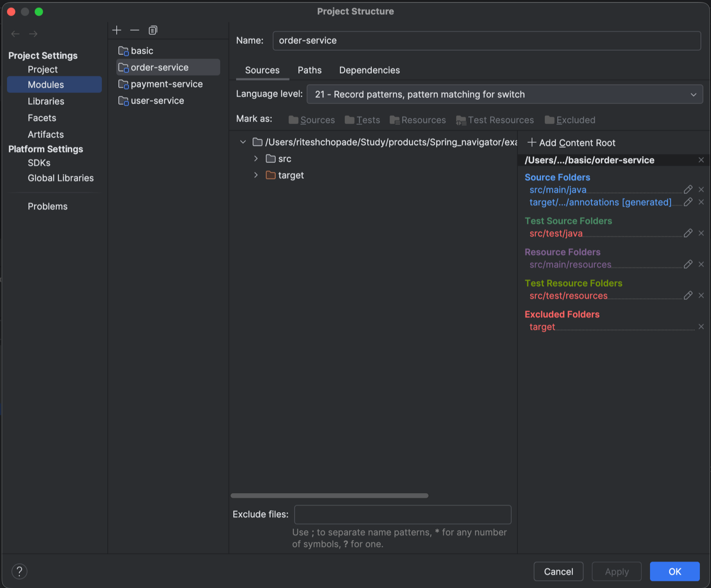The height and width of the screenshot is (588, 711).
Task: Open Facets settings section
Action: pyautogui.click(x=42, y=118)
